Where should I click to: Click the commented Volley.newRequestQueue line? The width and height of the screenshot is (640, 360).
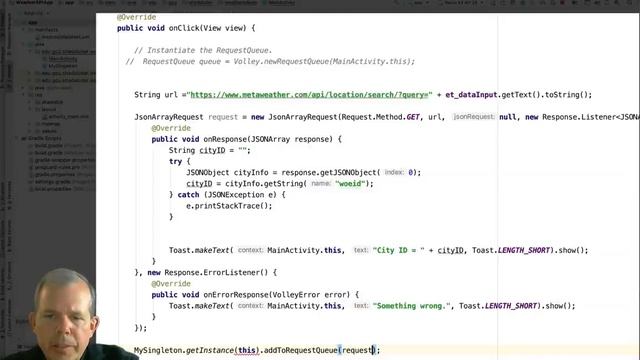click(270, 61)
